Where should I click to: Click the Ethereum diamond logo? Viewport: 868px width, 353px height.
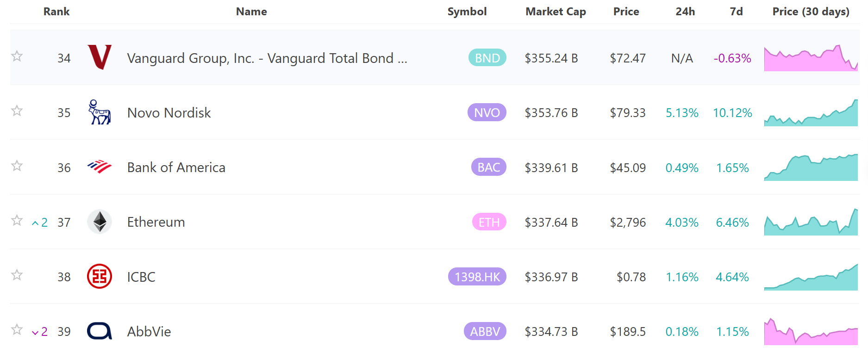coord(100,222)
